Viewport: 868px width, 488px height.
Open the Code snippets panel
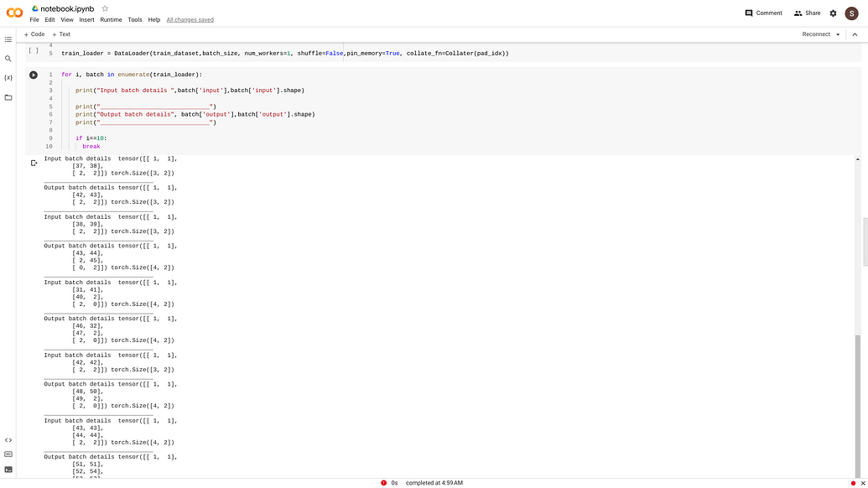click(8, 439)
